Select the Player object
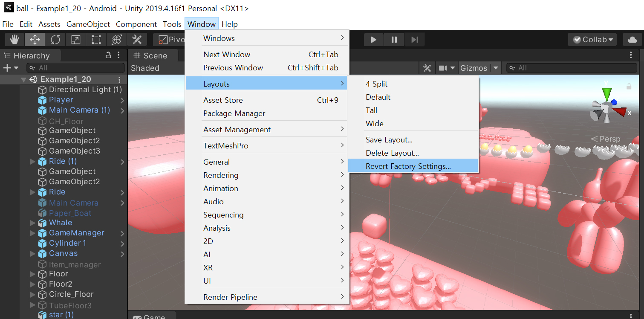Screen dimensions: 644x319 click(61, 100)
